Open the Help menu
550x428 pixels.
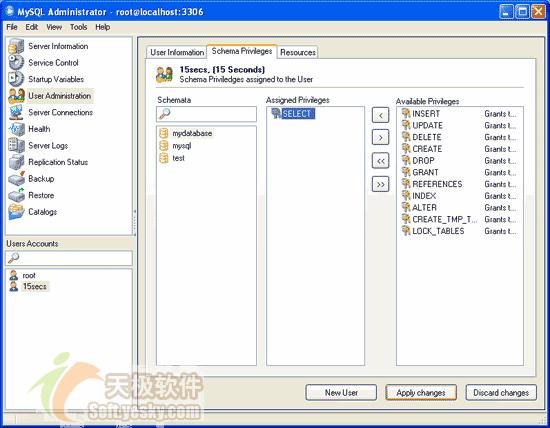(102, 27)
